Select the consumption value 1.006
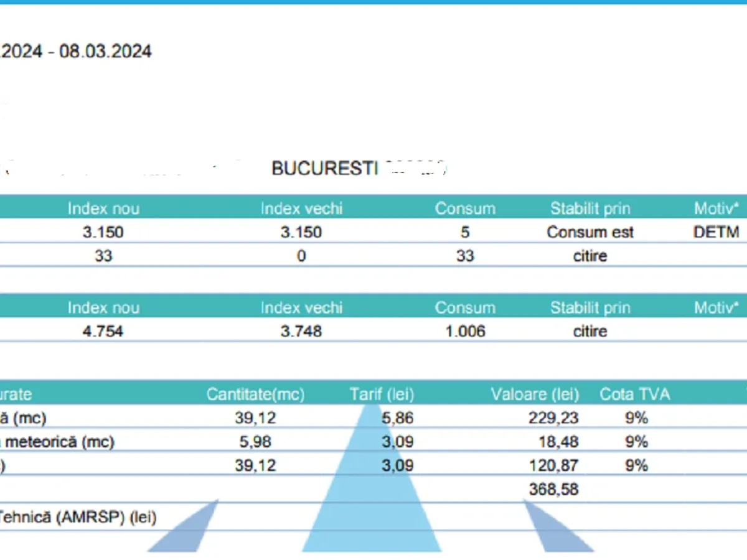747x560 pixels. tap(465, 331)
